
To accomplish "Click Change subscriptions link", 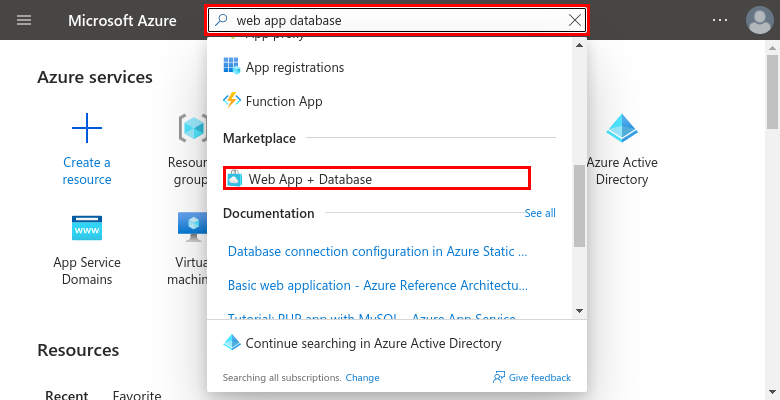I will pyautogui.click(x=362, y=378).
